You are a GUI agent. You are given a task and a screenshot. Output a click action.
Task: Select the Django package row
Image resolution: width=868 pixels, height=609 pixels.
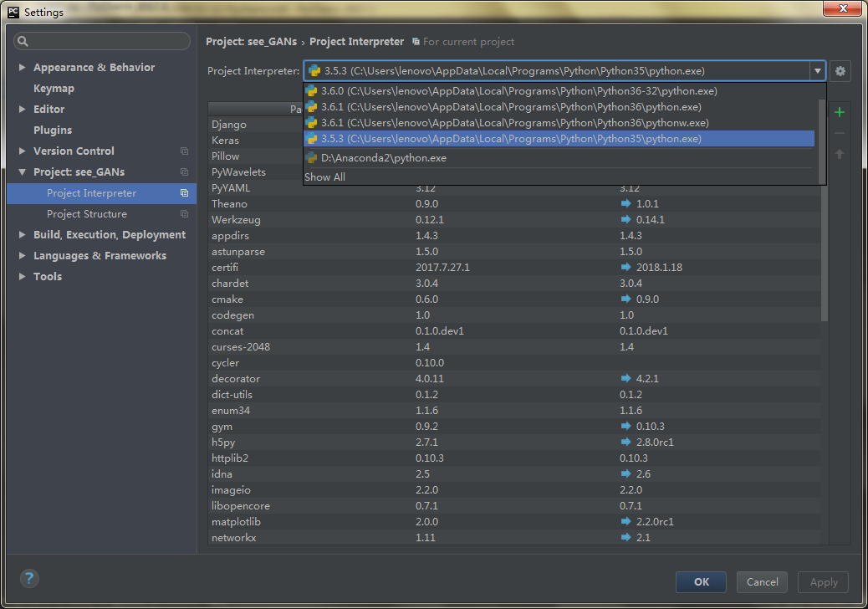(255, 125)
